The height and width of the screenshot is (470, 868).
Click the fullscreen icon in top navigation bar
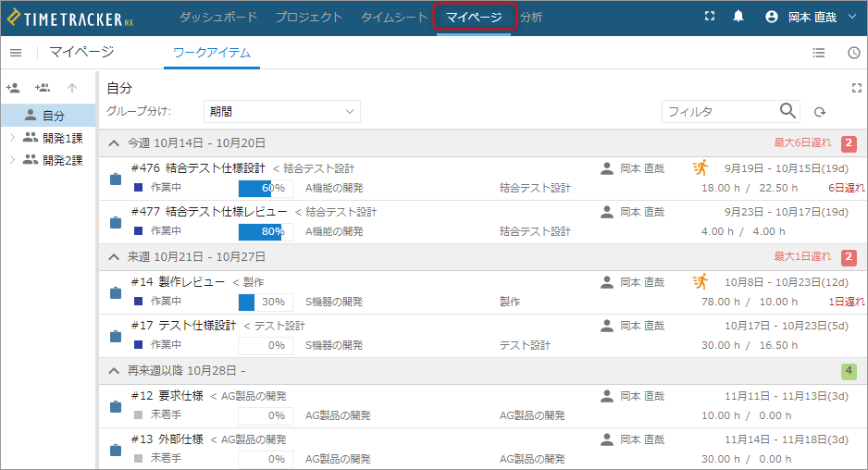pyautogui.click(x=710, y=17)
